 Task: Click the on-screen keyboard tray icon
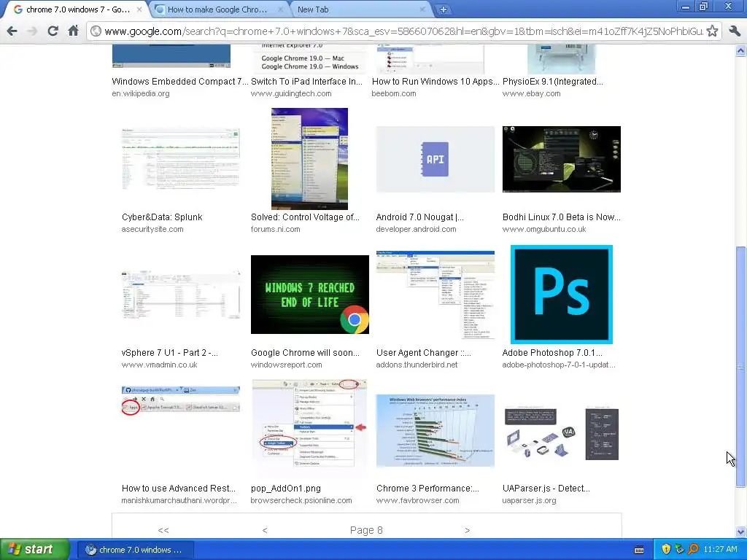(639, 550)
